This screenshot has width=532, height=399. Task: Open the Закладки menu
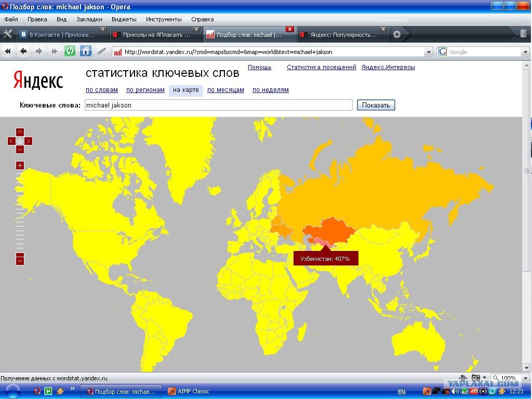(89, 19)
